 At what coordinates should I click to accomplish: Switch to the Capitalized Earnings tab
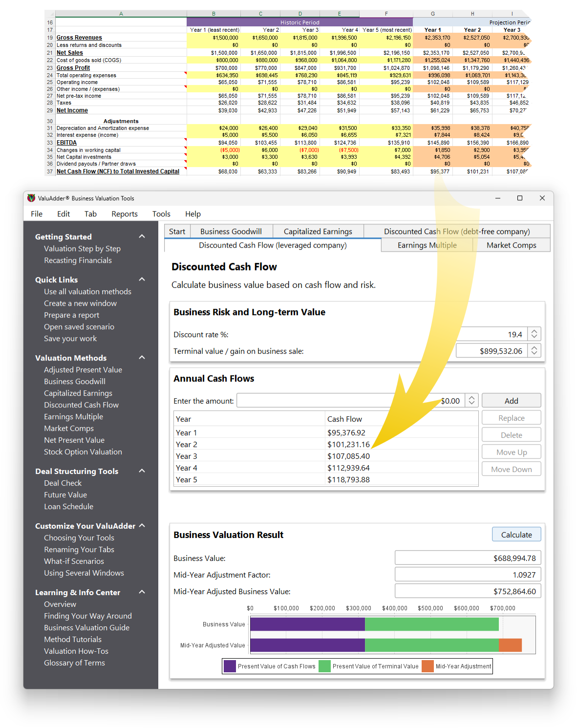[x=318, y=232]
